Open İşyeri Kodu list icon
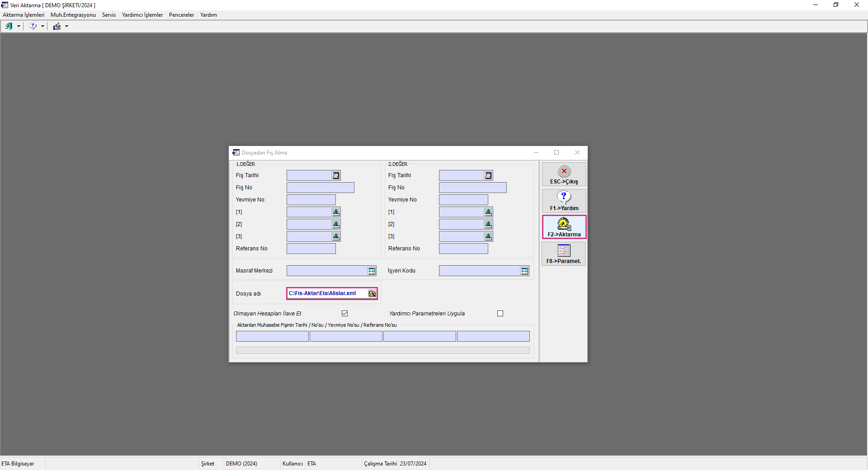This screenshot has height=470, width=868. pyautogui.click(x=524, y=271)
